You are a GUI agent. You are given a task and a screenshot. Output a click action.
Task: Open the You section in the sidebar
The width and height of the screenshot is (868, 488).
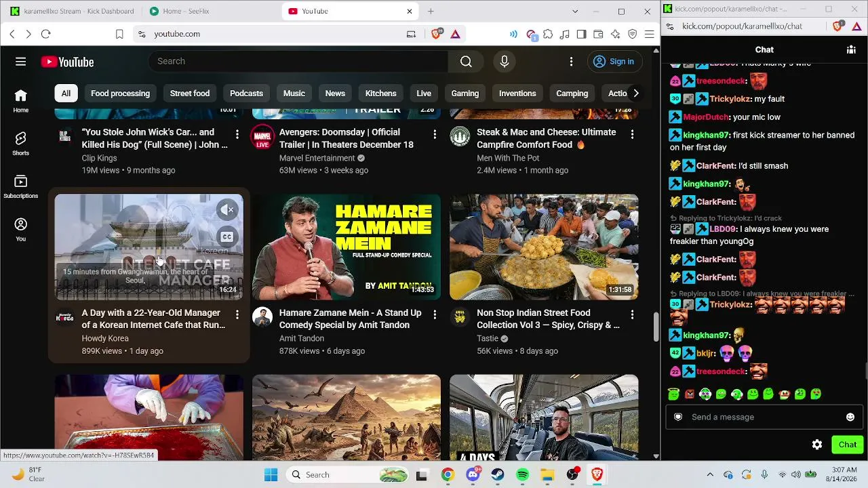(x=21, y=229)
